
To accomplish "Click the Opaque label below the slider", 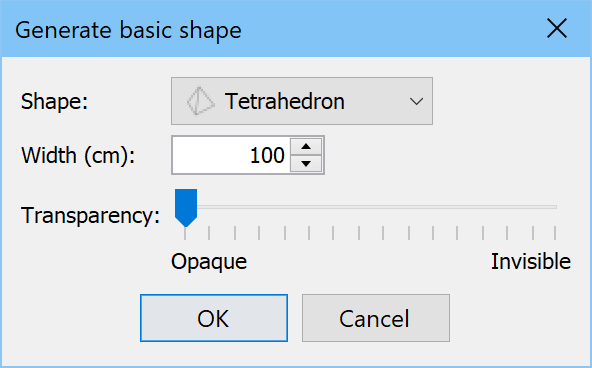I will click(209, 262).
